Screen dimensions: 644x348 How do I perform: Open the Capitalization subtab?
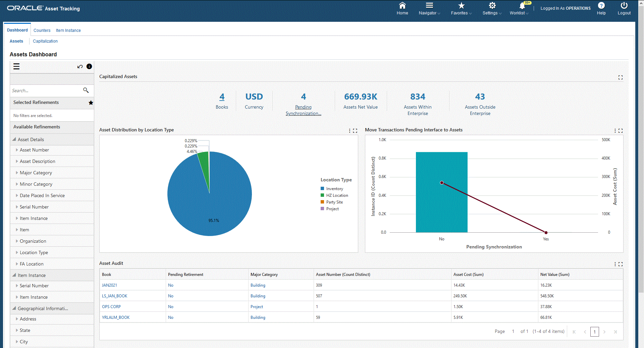click(x=45, y=41)
